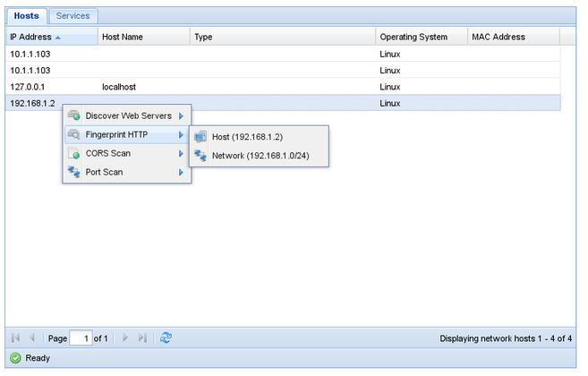The height and width of the screenshot is (376, 588).
Task: Switch to the Services tab
Action: [72, 16]
